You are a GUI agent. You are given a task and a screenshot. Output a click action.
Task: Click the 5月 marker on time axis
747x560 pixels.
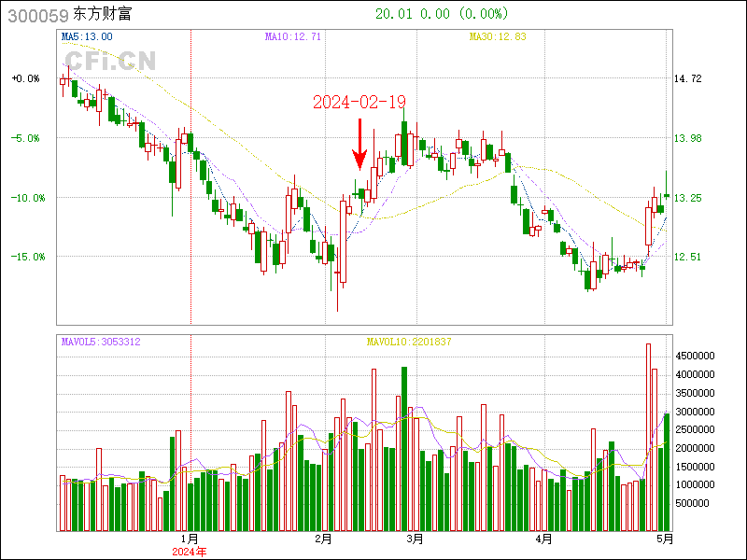(665, 539)
